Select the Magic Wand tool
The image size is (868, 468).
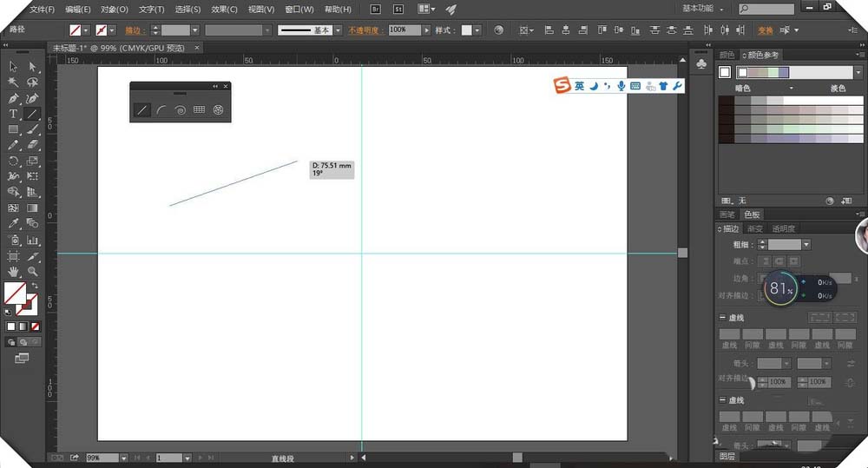tap(14, 82)
